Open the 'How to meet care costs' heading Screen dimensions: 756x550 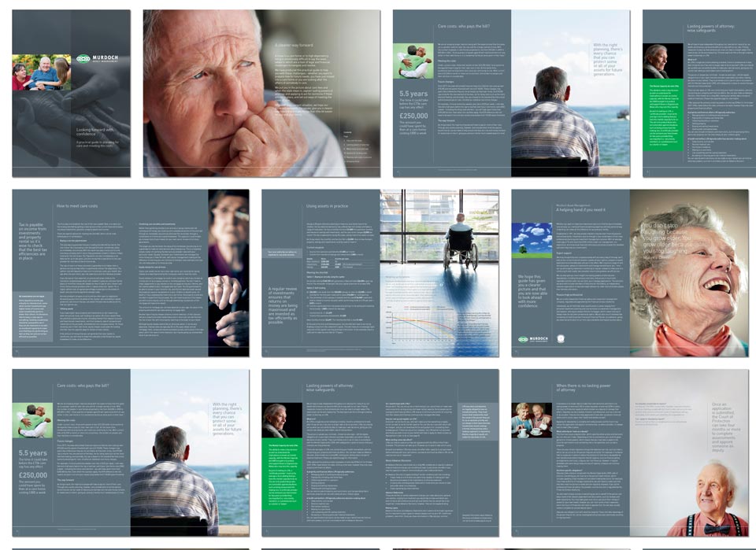(77, 205)
